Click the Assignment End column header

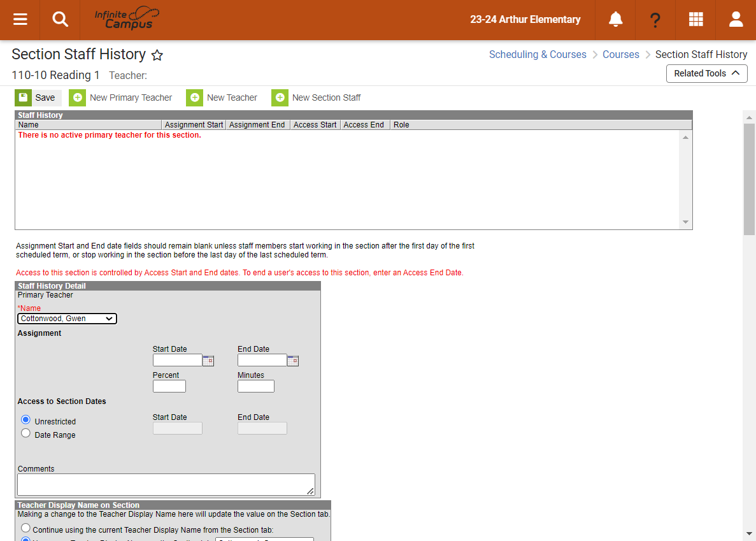258,125
